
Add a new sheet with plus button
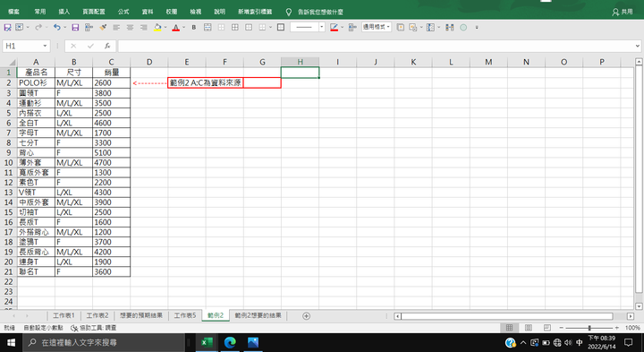click(x=306, y=316)
